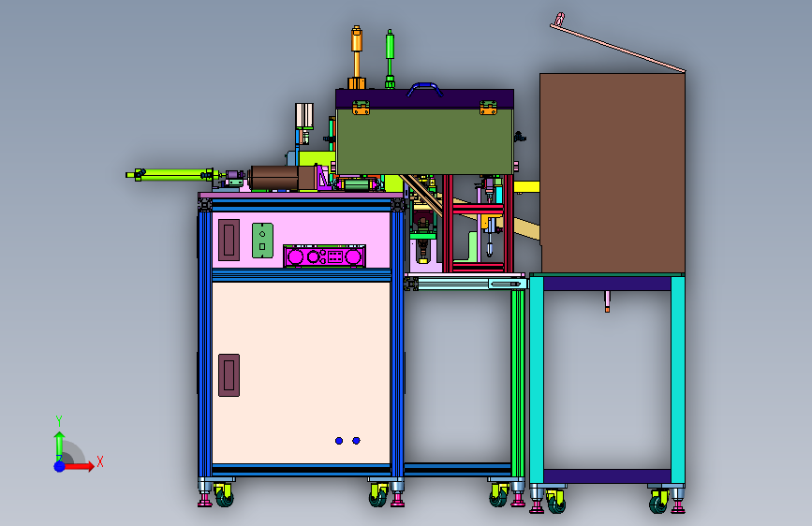This screenshot has height=526, width=812.
Task: Select the left blue dot on the cream door
Action: 339,441
